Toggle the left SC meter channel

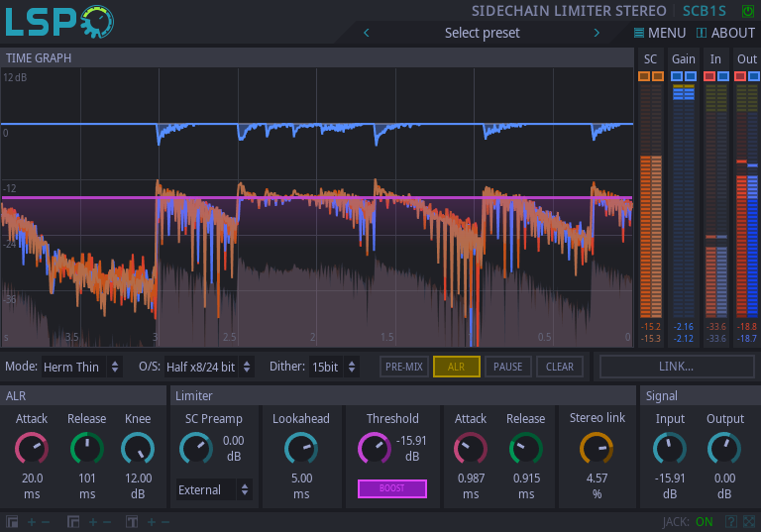644,76
